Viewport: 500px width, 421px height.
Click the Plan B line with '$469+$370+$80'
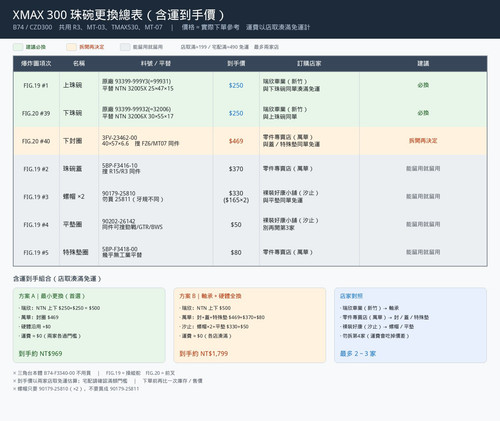click(x=222, y=317)
